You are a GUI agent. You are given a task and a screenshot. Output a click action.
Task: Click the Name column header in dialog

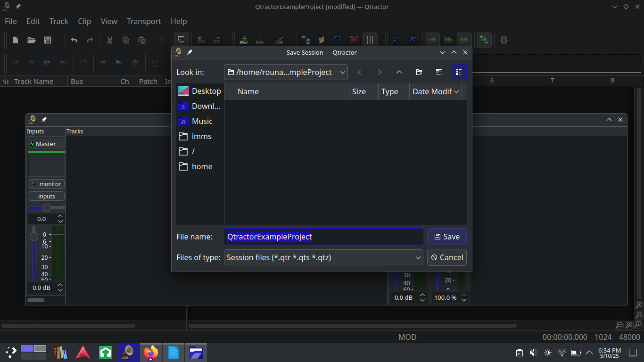point(287,91)
